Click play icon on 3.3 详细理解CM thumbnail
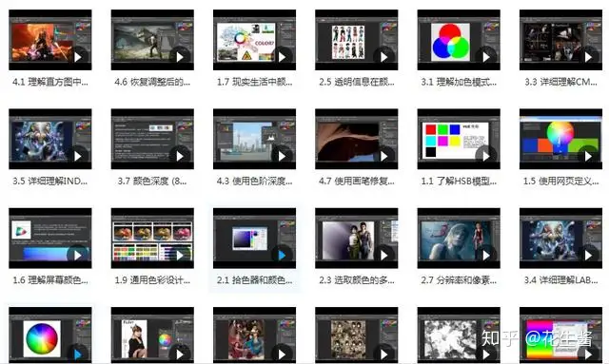 tap(588, 57)
